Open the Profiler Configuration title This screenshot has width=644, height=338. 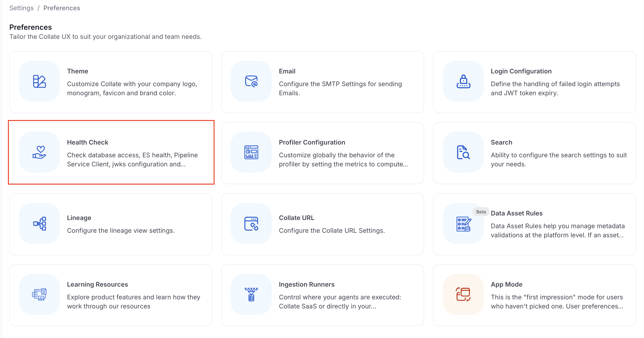312,142
